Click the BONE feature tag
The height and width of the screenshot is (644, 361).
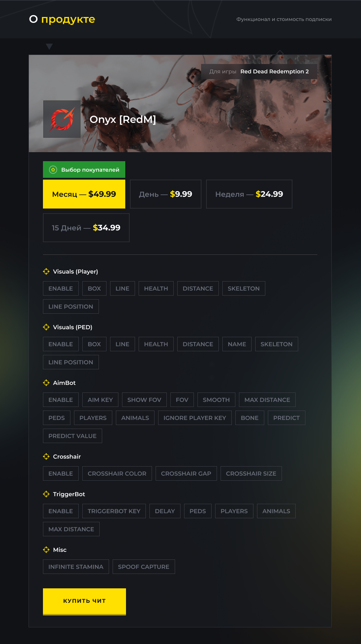coord(250,418)
